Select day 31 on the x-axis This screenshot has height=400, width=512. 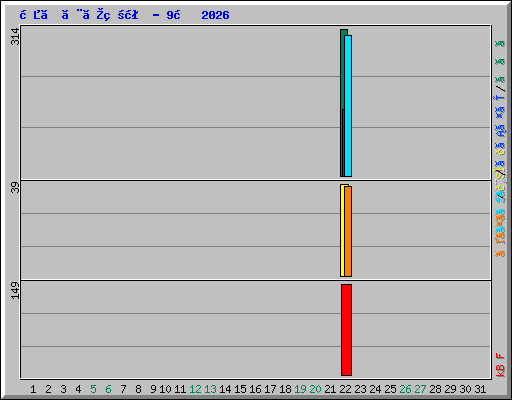[x=480, y=389]
